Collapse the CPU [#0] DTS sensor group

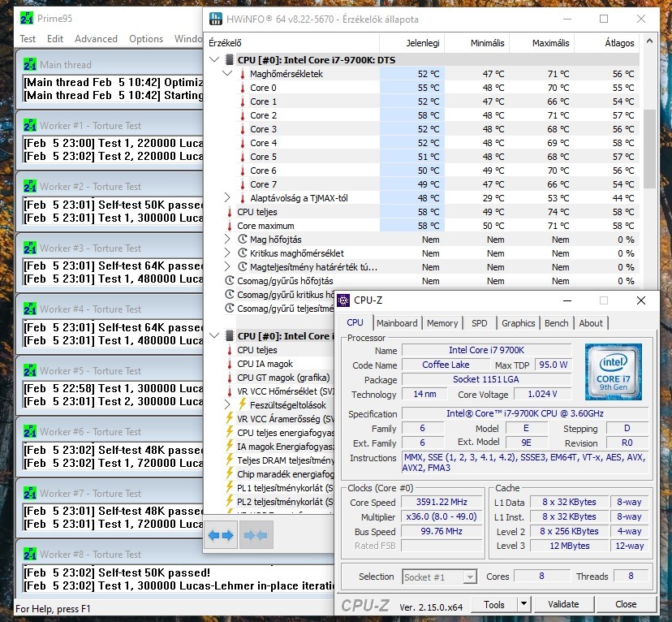pyautogui.click(x=214, y=59)
